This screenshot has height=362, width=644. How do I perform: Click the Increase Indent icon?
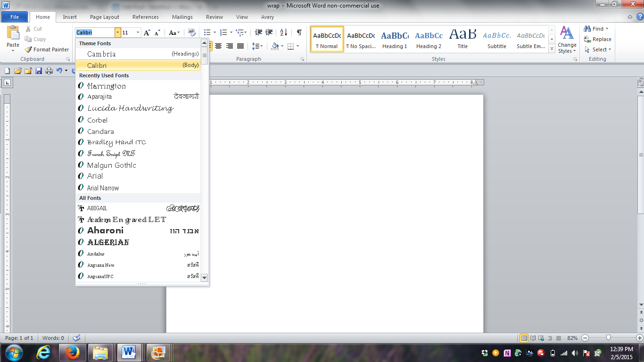click(269, 33)
